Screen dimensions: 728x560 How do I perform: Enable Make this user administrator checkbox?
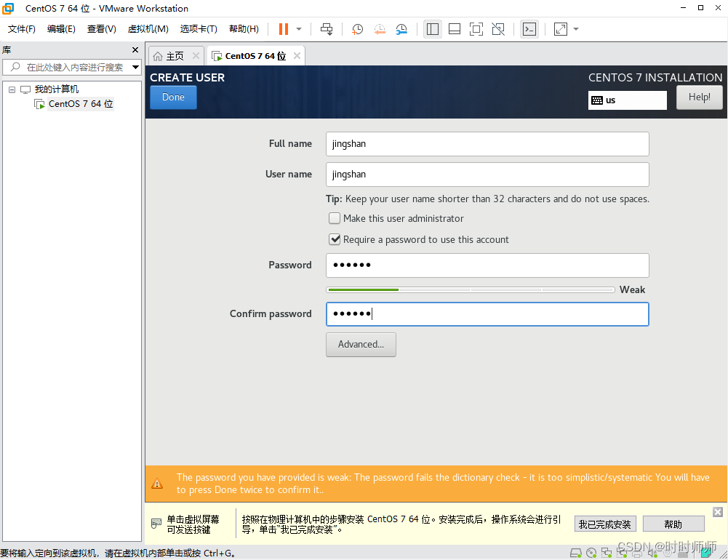pos(335,218)
